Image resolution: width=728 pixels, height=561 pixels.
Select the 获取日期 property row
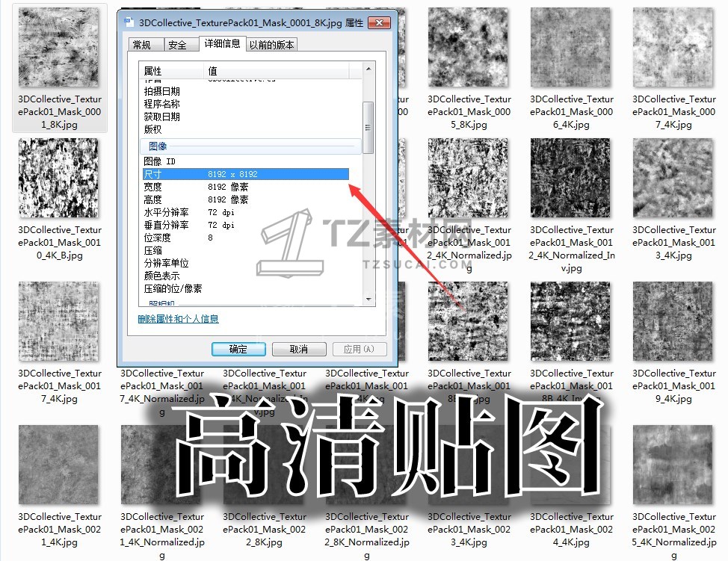click(x=245, y=117)
